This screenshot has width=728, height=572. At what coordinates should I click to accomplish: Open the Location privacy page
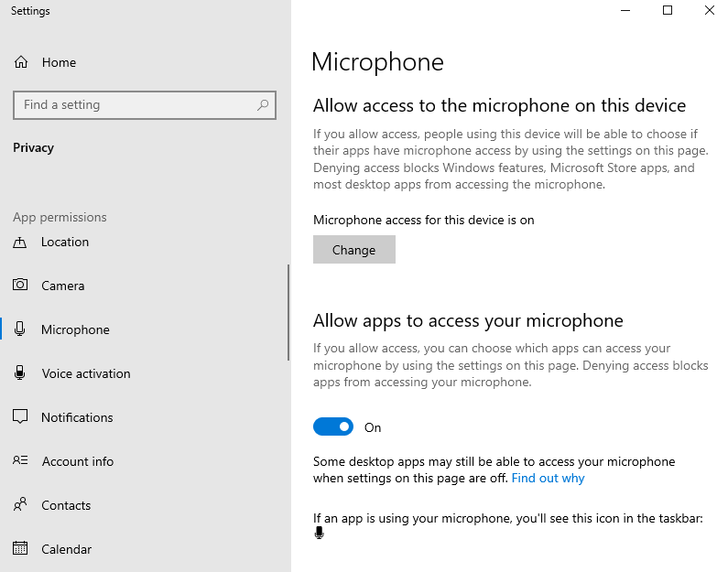click(65, 243)
